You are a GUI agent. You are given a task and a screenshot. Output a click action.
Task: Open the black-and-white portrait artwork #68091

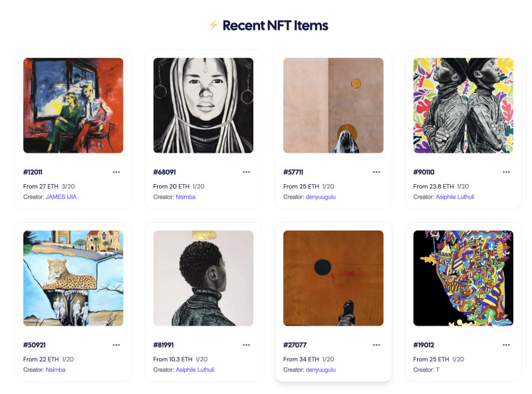coord(203,106)
